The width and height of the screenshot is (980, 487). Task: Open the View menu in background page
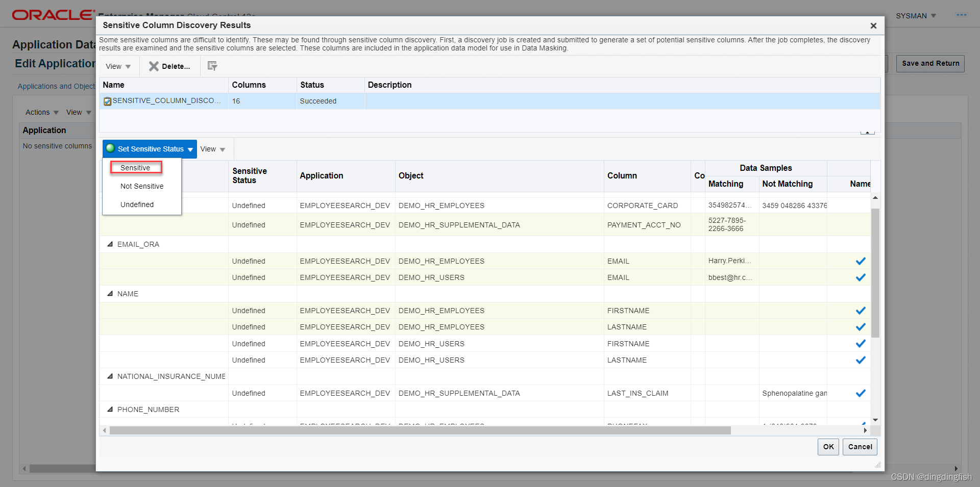[79, 112]
